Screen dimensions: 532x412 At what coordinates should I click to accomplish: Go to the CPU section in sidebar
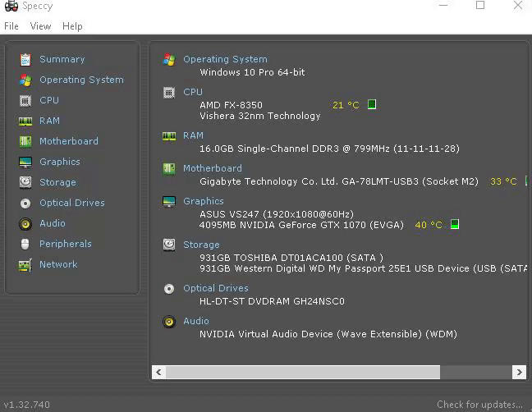[x=49, y=100]
